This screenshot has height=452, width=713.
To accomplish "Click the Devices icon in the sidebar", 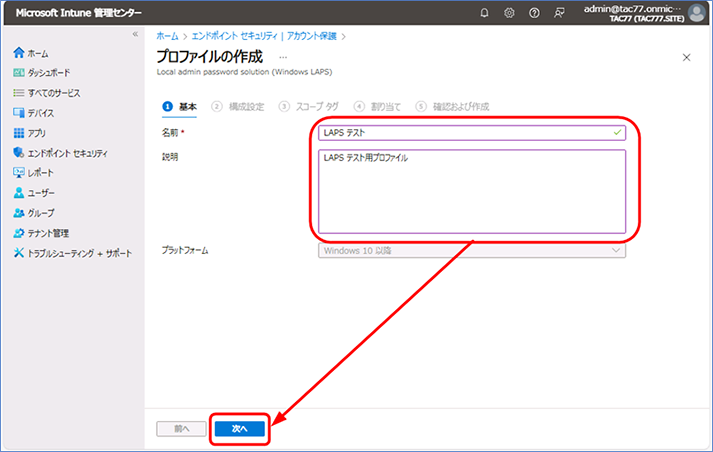I will coord(19,113).
